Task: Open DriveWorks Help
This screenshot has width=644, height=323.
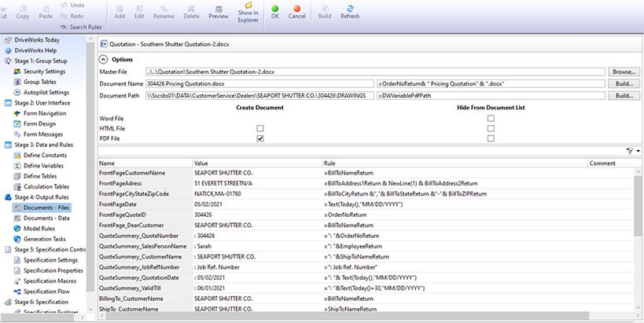Action: tap(35, 50)
